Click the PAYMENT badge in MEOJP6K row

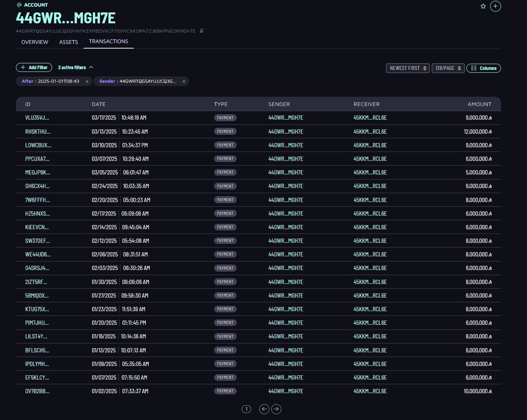(x=225, y=172)
